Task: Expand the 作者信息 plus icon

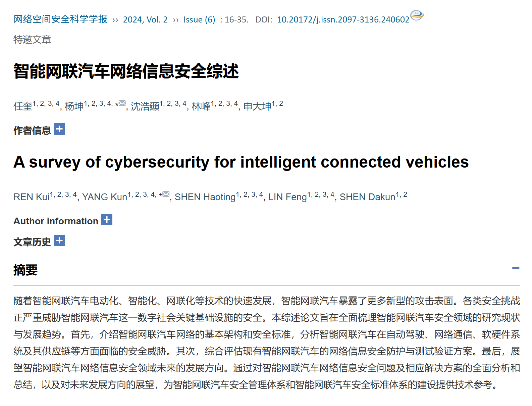Action: coord(59,129)
